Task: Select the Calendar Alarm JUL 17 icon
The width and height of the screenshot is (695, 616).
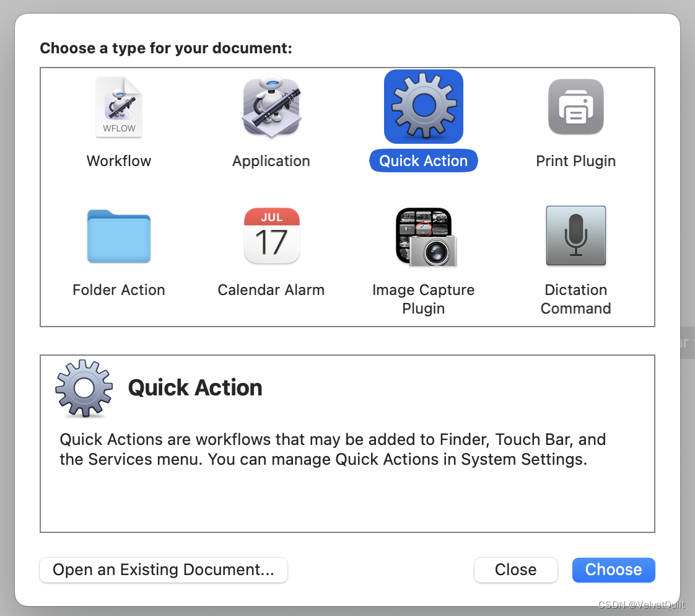Action: [272, 235]
